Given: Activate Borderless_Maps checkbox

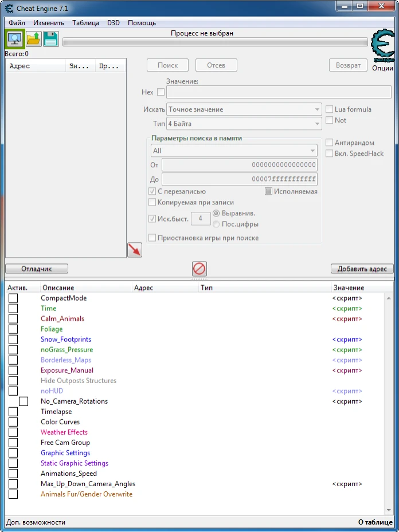Looking at the screenshot, I should pos(13,360).
